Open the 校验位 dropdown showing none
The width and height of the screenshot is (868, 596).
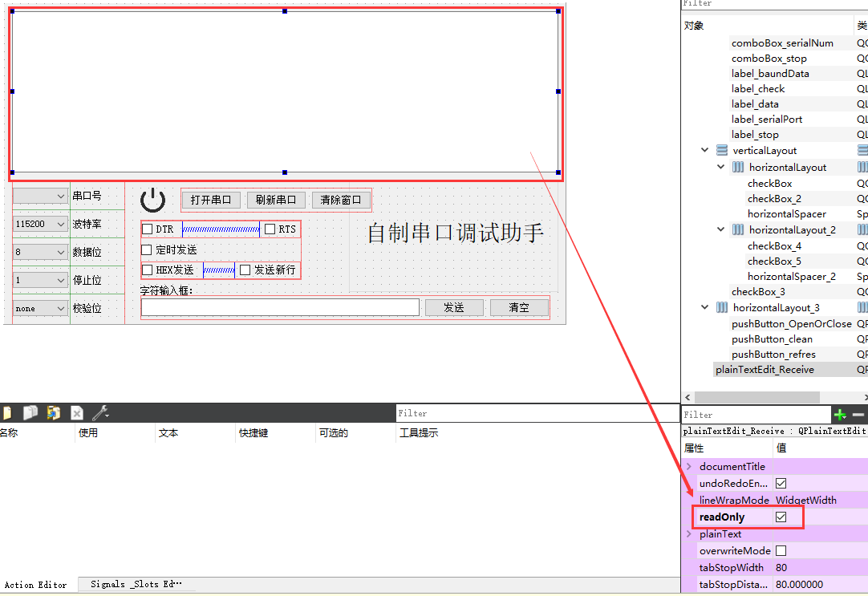coord(40,308)
